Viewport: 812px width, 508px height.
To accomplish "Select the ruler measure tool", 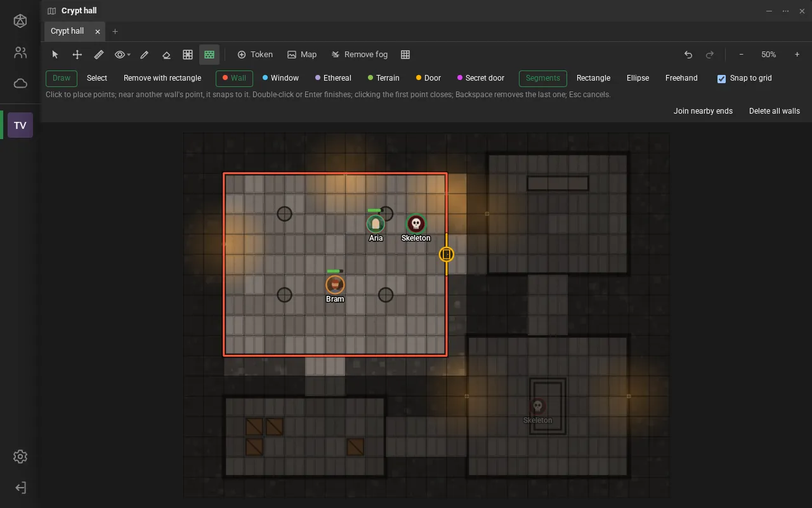I will pos(99,55).
